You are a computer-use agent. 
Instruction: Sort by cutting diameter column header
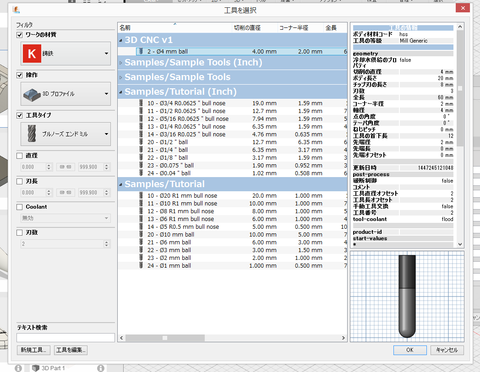(x=255, y=28)
